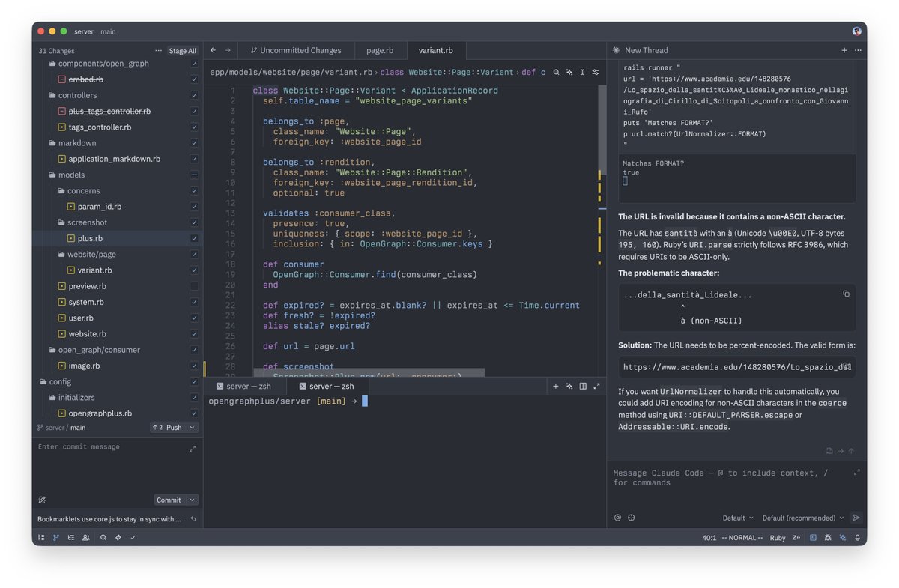Select the first server — zsh terminal tab
This screenshot has width=899, height=588.
[244, 386]
